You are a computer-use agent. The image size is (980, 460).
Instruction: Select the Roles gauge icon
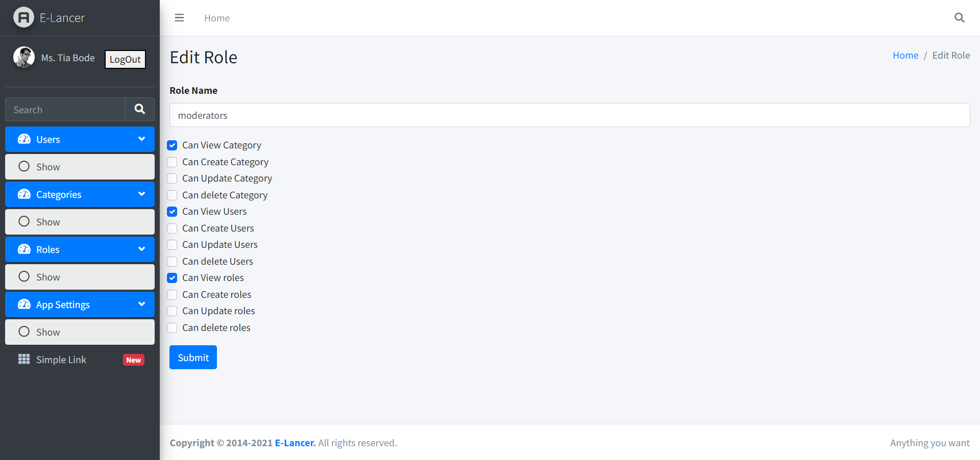[23, 249]
